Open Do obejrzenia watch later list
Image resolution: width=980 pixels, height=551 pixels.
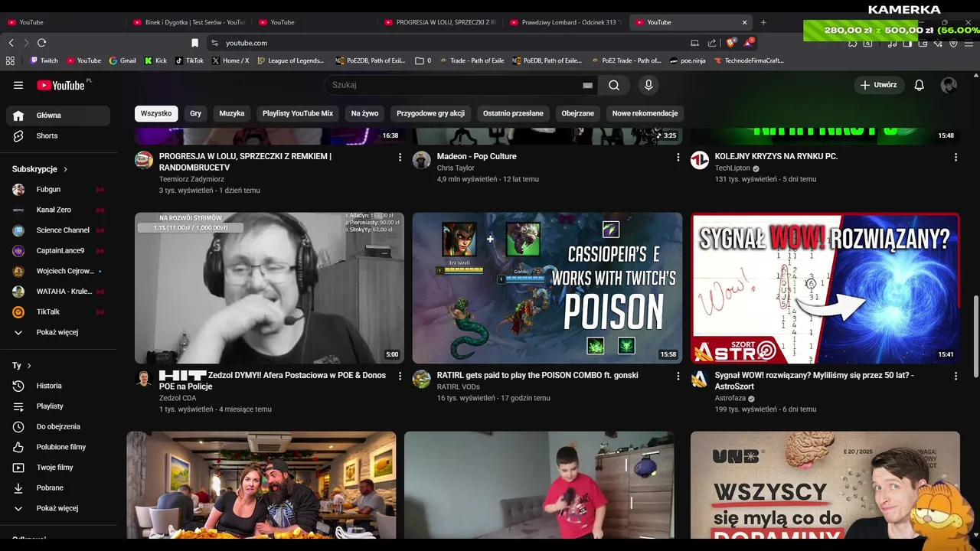(59, 426)
